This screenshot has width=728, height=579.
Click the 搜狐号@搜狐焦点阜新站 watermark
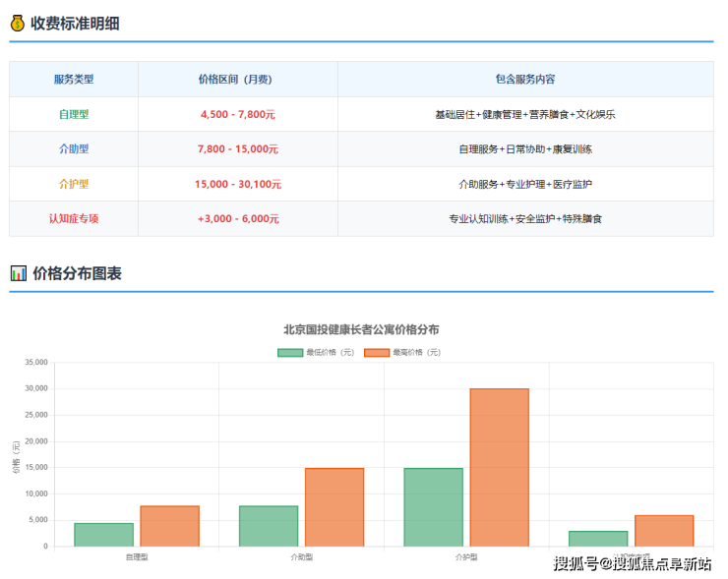[632, 563]
